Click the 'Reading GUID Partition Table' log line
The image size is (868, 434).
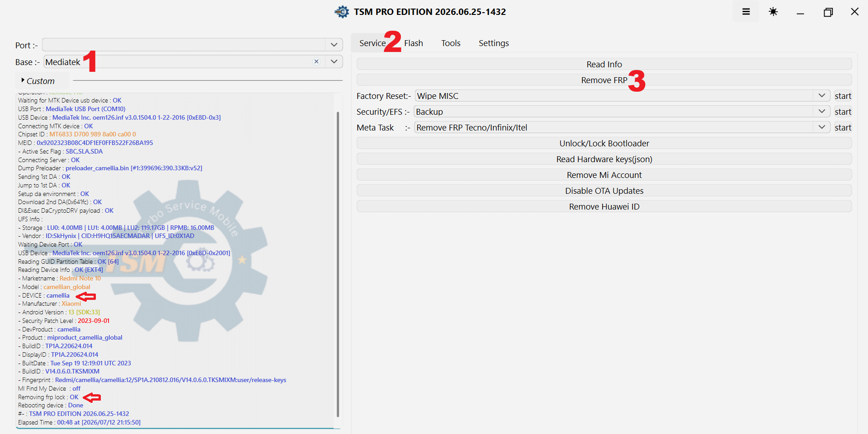coord(68,261)
